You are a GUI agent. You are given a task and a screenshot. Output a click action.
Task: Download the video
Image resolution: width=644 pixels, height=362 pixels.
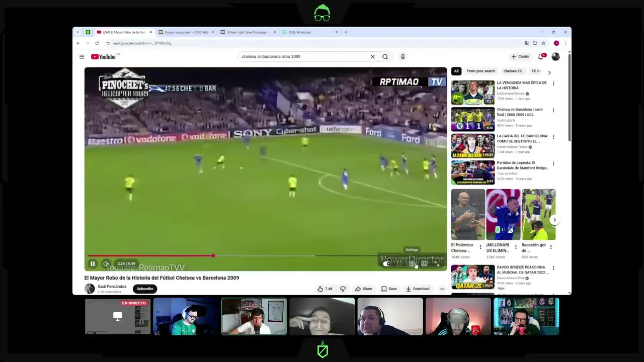point(418,289)
